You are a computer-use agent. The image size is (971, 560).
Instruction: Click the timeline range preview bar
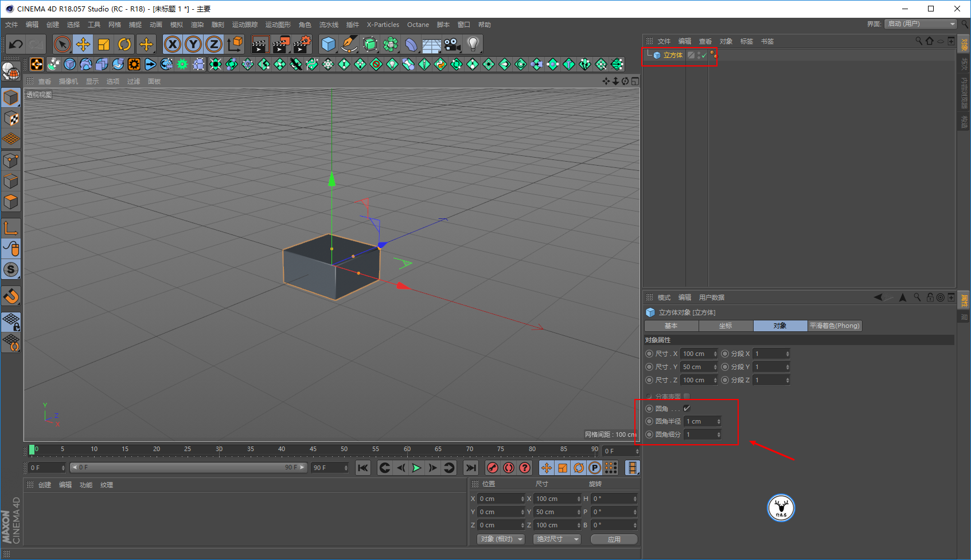189,468
